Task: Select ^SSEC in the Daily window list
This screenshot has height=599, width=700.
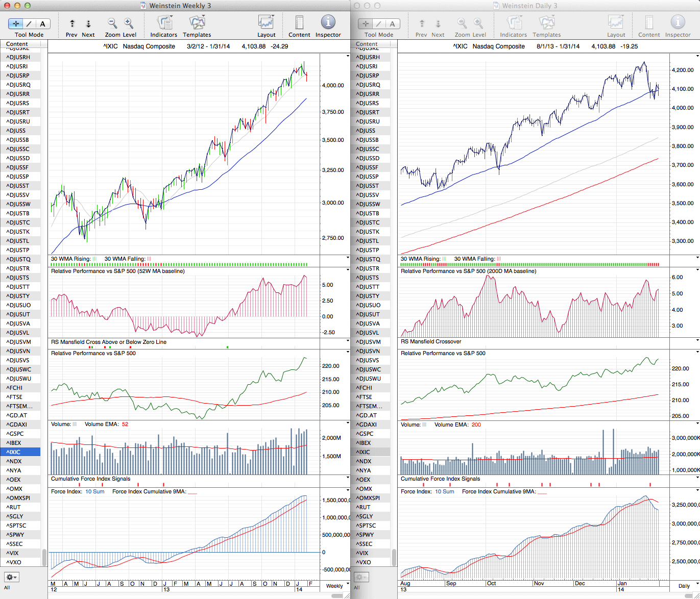Action: coord(370,544)
